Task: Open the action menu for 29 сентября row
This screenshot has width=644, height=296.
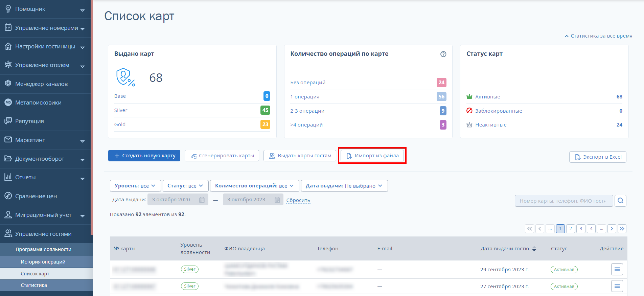Action: [617, 269]
